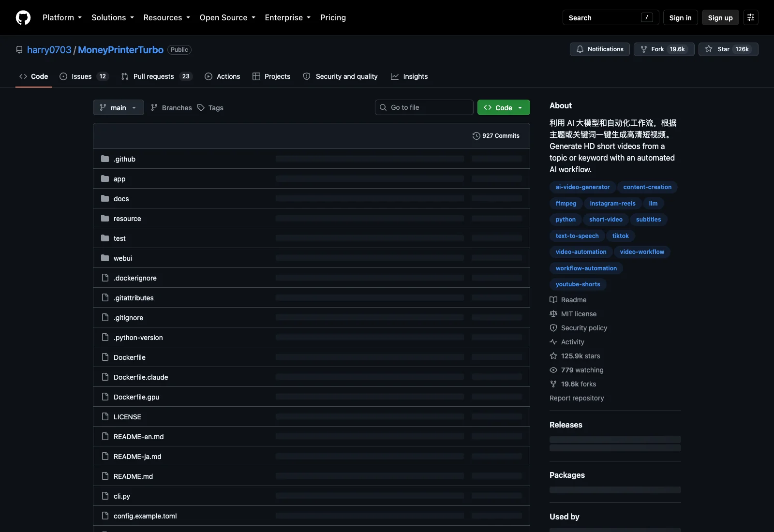Open the global navigation settings icon
Viewport: 774px width, 532px height.
[751, 17]
